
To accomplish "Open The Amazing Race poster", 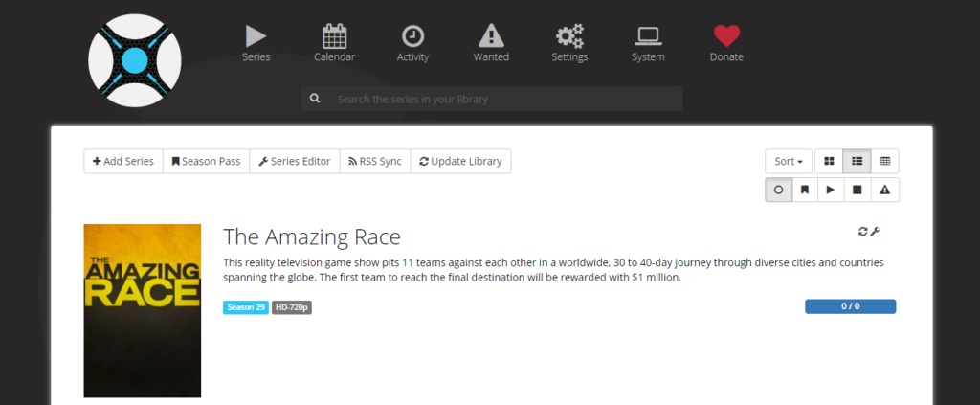I will [143, 310].
